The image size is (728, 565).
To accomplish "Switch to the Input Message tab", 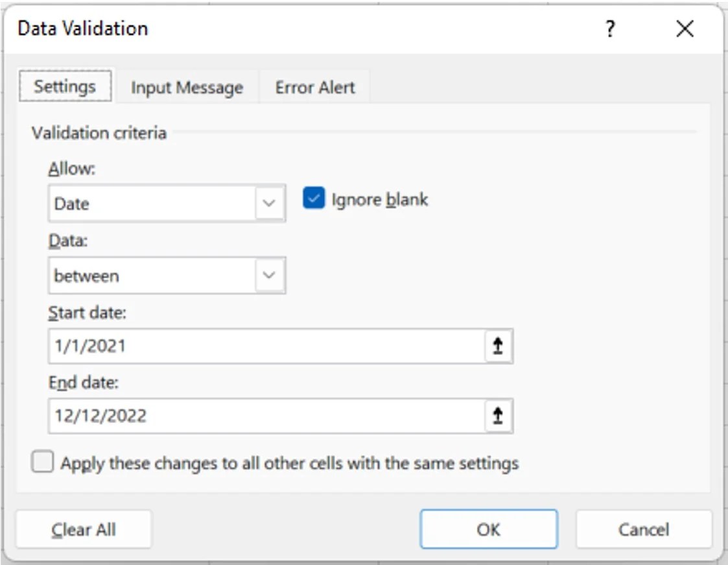I will coord(186,86).
